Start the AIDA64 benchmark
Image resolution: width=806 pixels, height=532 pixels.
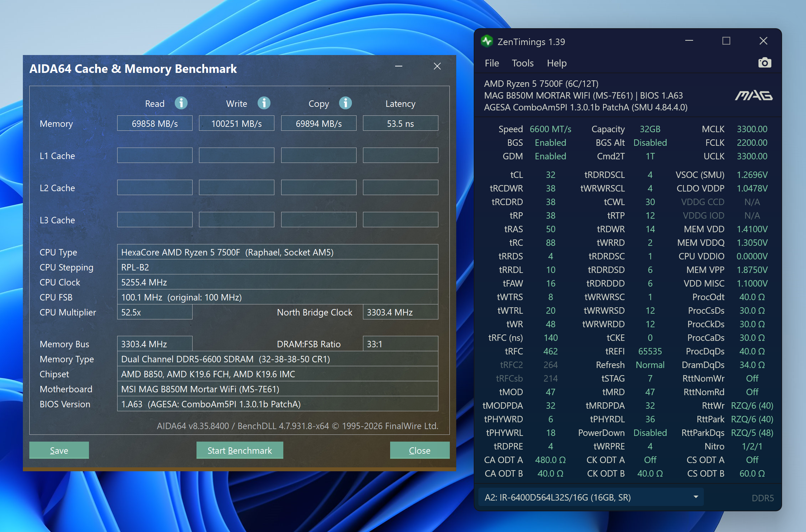pos(240,450)
